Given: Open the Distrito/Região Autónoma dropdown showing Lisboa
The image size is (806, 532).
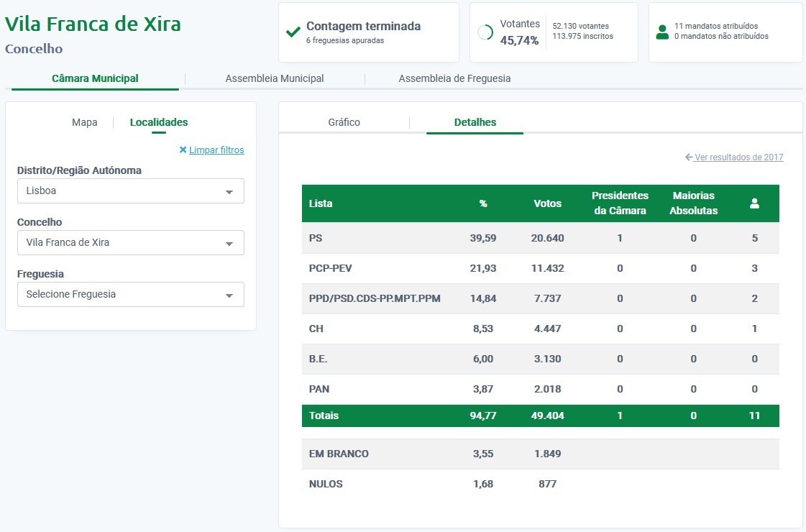Looking at the screenshot, I should [131, 191].
